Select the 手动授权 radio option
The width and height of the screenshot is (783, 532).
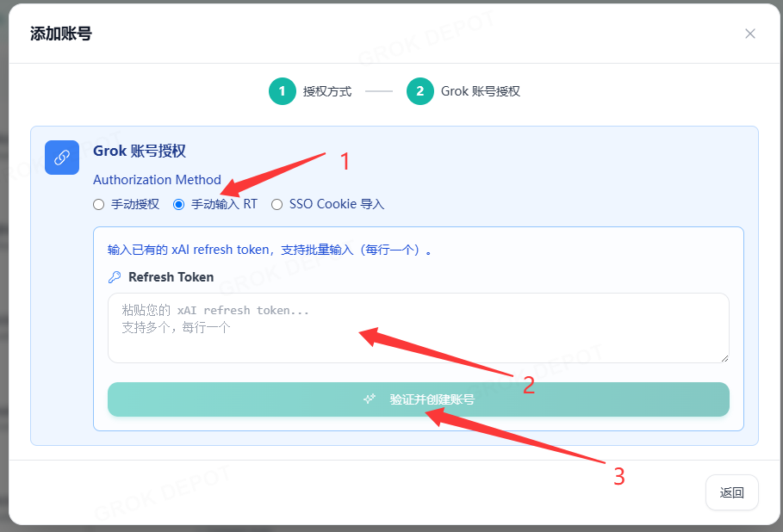(98, 205)
